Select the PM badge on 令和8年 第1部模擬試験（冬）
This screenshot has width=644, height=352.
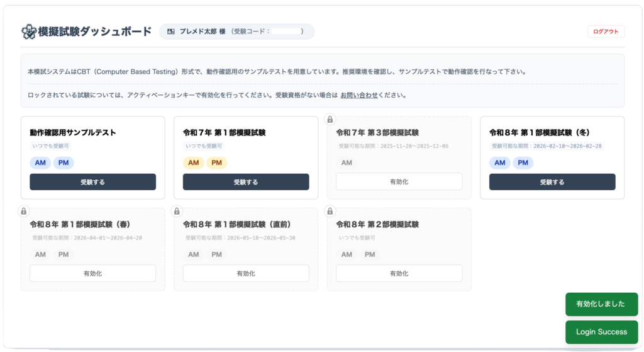(x=523, y=163)
